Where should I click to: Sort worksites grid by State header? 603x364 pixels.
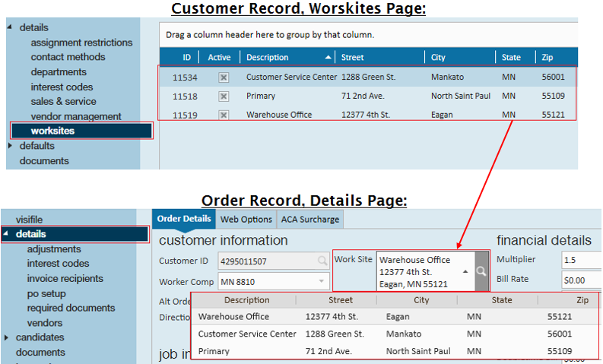(x=511, y=57)
